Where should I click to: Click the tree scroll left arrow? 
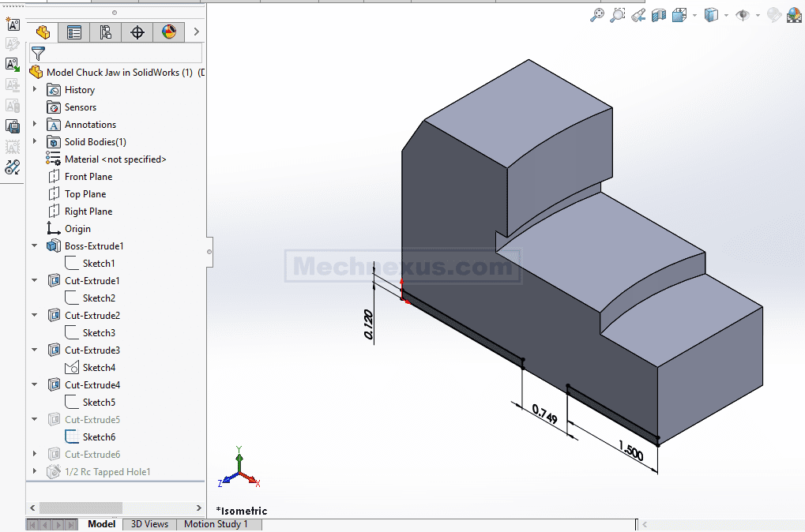pos(33,508)
